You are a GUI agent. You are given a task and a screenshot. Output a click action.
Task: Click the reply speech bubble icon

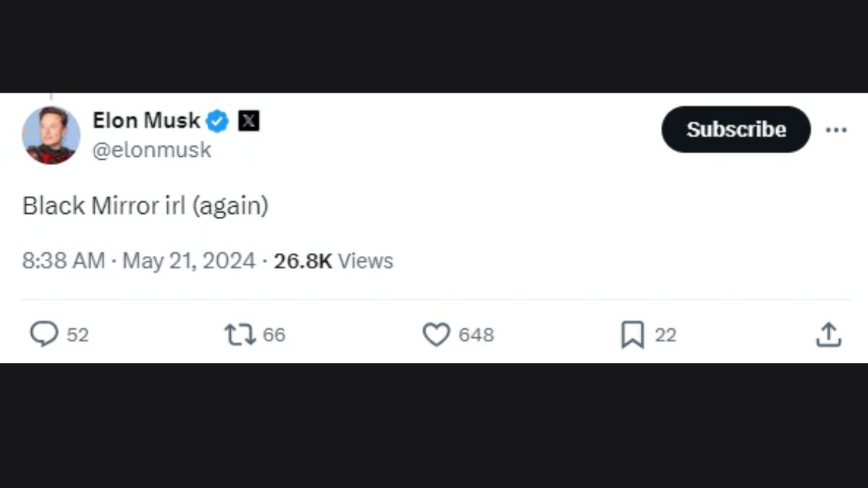44,334
